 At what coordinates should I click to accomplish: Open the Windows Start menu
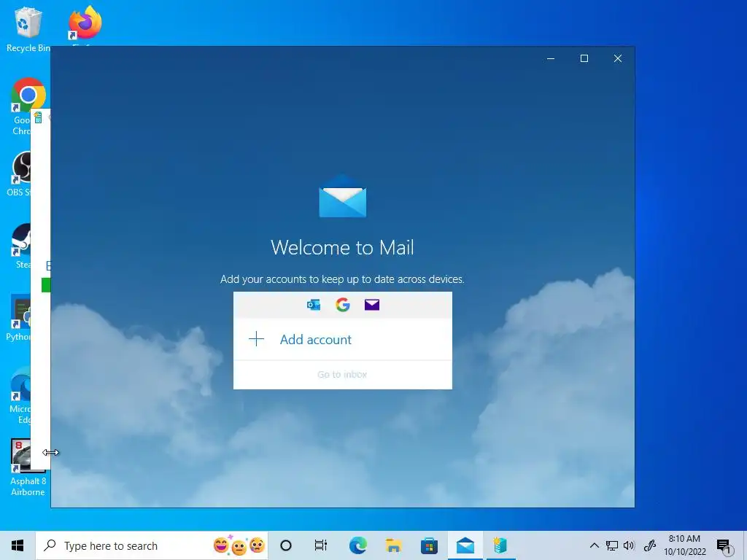point(18,545)
